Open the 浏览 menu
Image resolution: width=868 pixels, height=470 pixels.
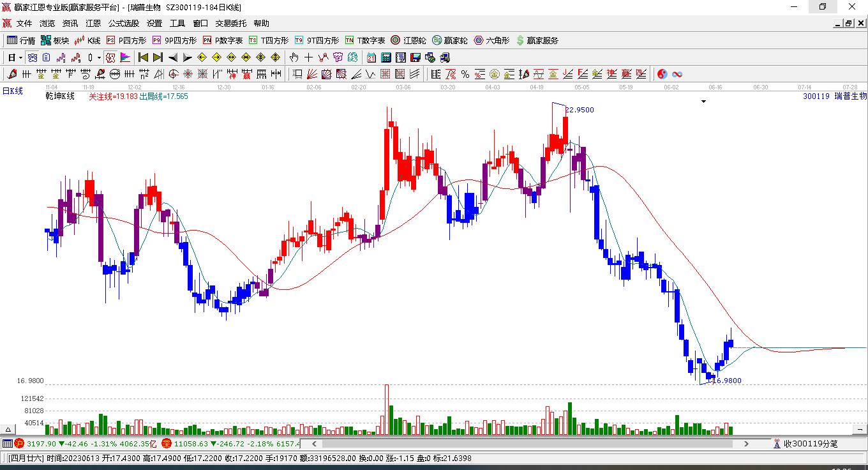point(47,24)
